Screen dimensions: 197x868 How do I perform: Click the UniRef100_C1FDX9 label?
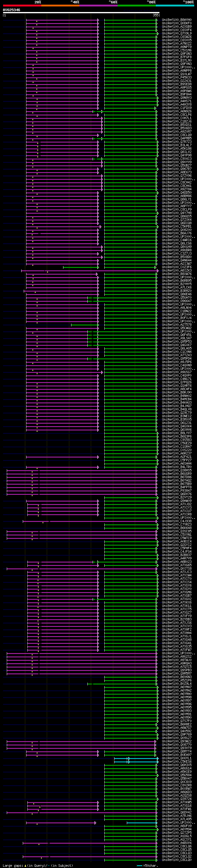(x=177, y=108)
